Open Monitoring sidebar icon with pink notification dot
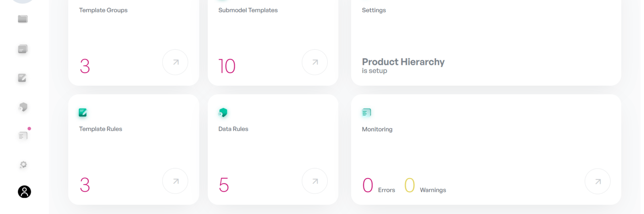 (23, 135)
